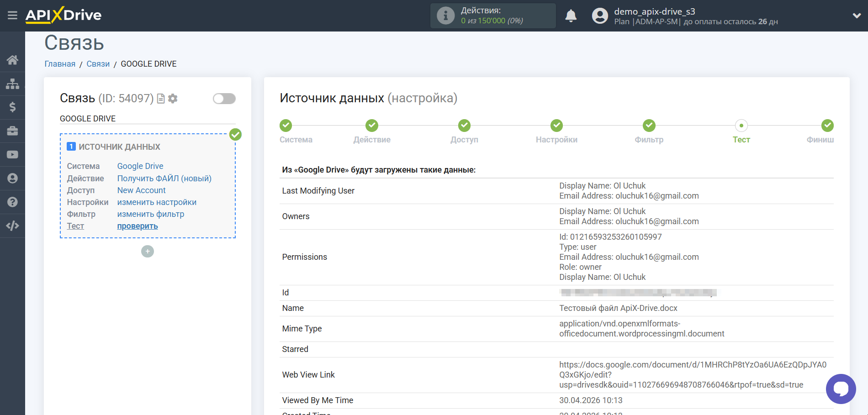Click the Главная breadcrumb link
868x415 pixels.
click(x=60, y=64)
